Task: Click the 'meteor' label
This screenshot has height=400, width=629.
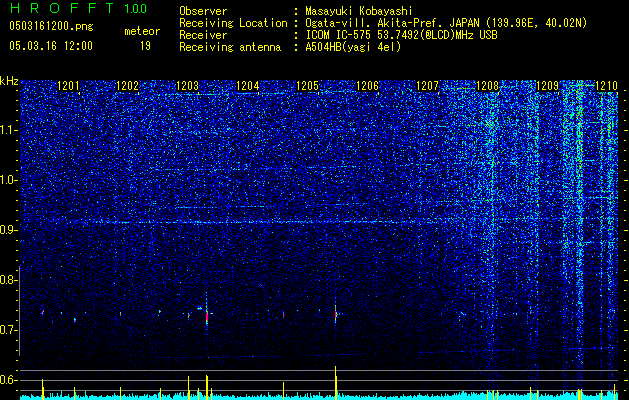Action: coord(142,31)
